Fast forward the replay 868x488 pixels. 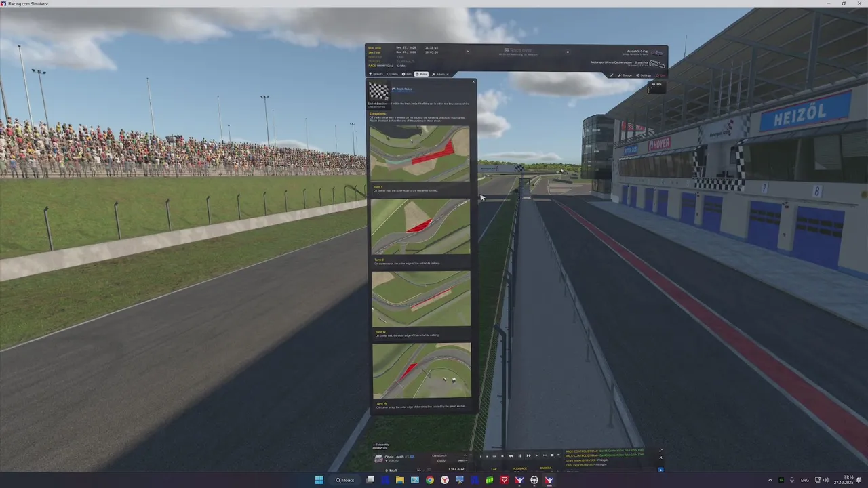pos(528,455)
